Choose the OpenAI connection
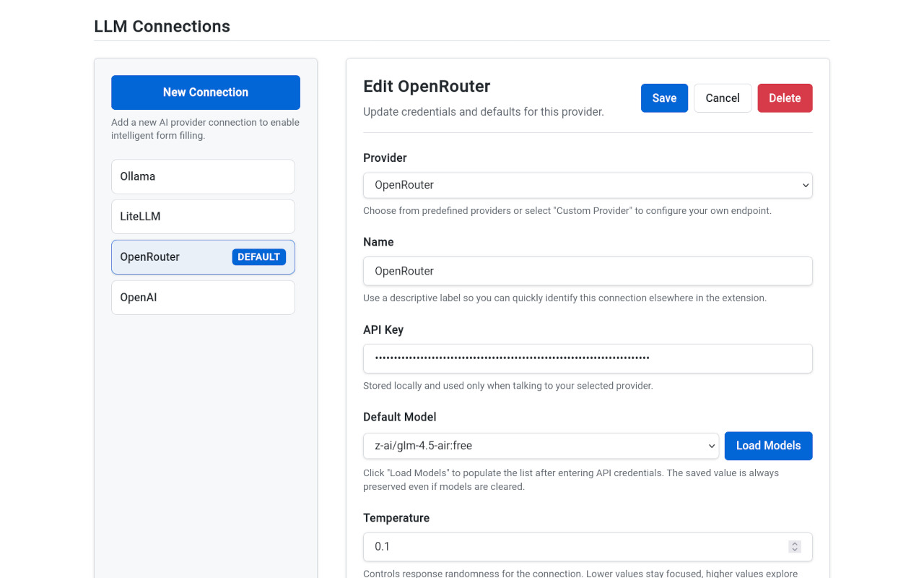The width and height of the screenshot is (924, 578). (203, 298)
